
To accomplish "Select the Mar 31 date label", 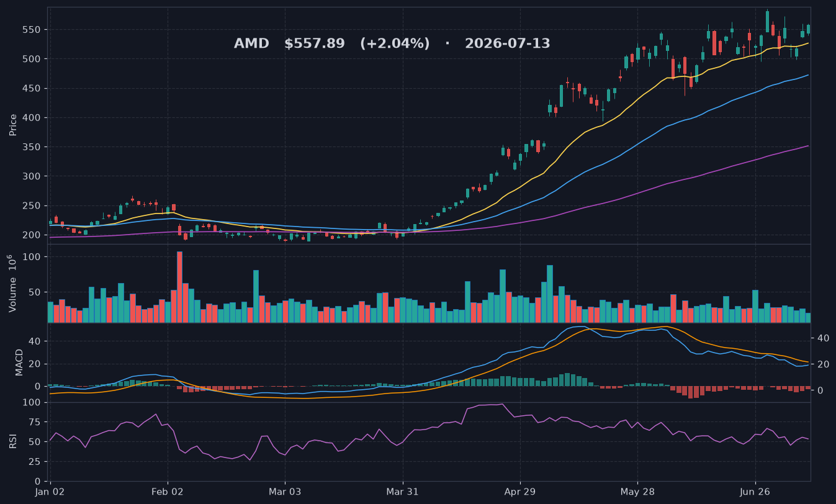I will pyautogui.click(x=403, y=492).
